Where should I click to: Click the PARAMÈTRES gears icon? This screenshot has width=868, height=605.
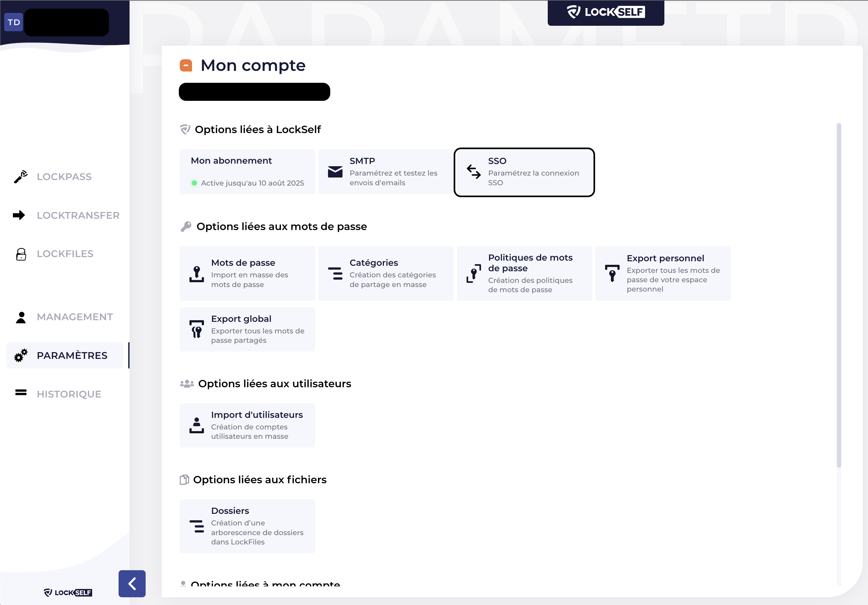[21, 355]
